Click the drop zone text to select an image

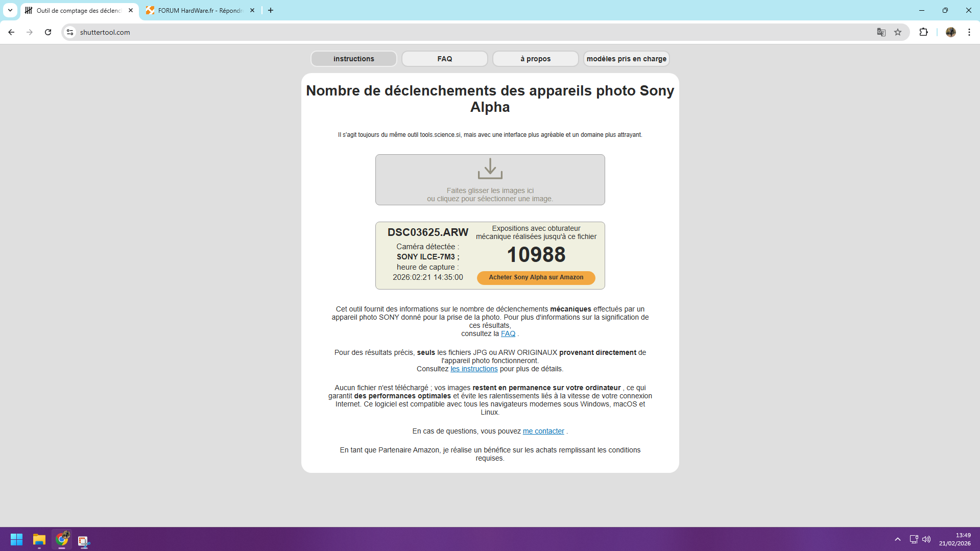click(490, 195)
